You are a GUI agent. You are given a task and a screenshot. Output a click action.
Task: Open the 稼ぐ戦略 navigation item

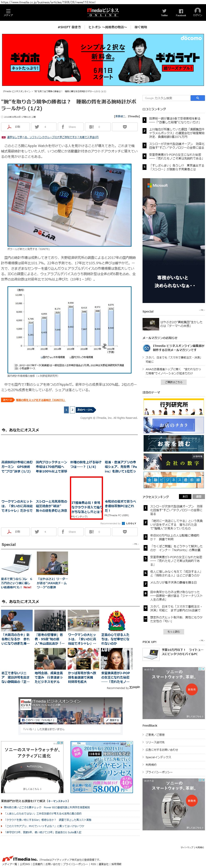[x=141, y=27]
